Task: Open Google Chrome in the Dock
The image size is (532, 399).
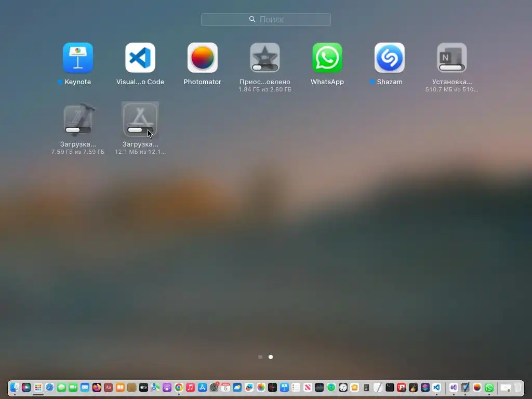Action: [x=179, y=388]
